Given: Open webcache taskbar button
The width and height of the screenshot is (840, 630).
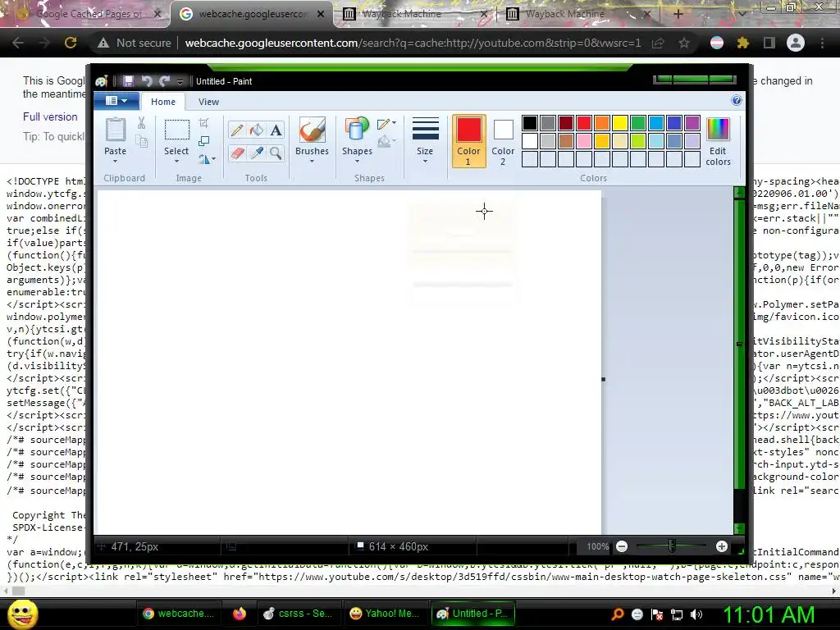Looking at the screenshot, I should click(178, 614).
